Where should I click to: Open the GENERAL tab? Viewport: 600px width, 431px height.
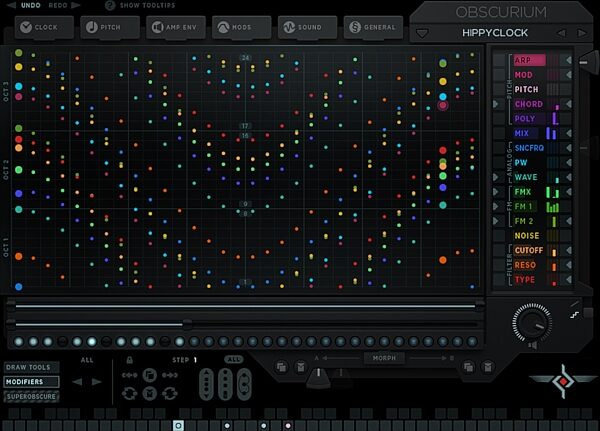(x=373, y=27)
